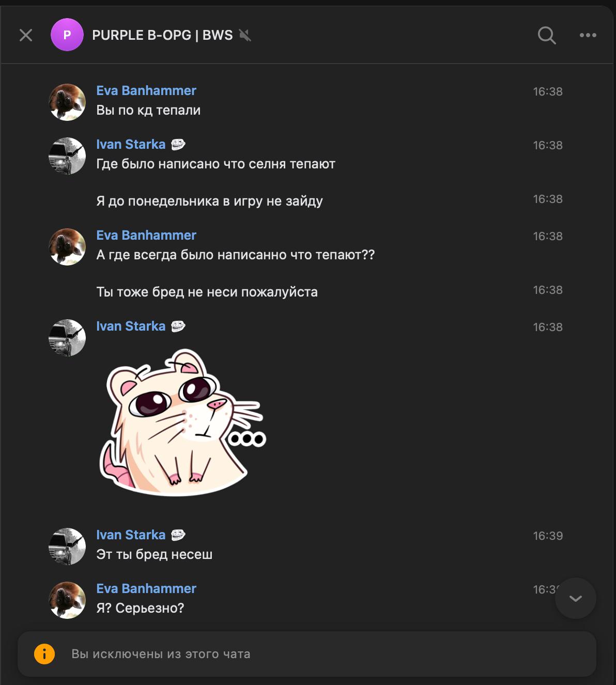
Task: Open search in the chat
Action: click(546, 35)
